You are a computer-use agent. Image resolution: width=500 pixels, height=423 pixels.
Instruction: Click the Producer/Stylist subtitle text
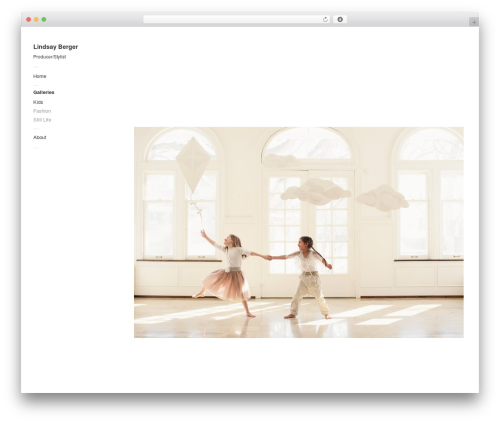49,57
